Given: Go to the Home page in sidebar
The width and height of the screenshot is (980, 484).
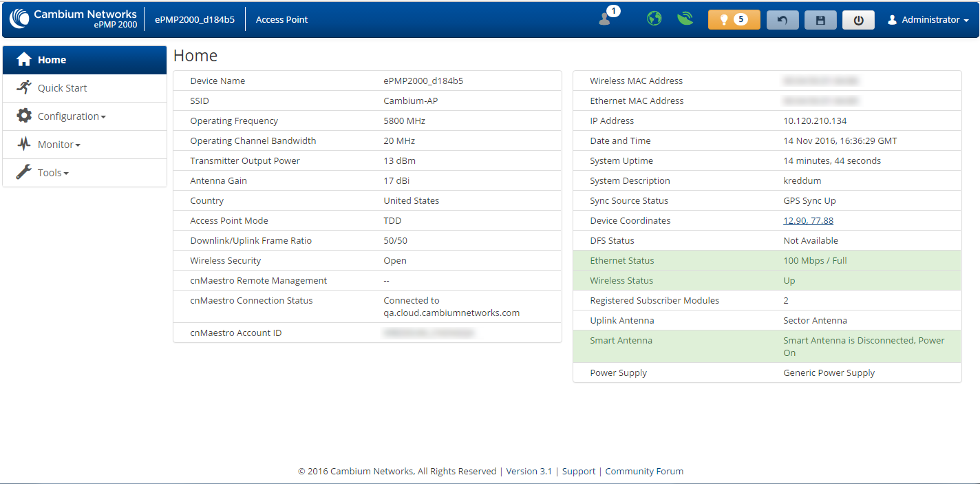Looking at the screenshot, I should pyautogui.click(x=52, y=60).
